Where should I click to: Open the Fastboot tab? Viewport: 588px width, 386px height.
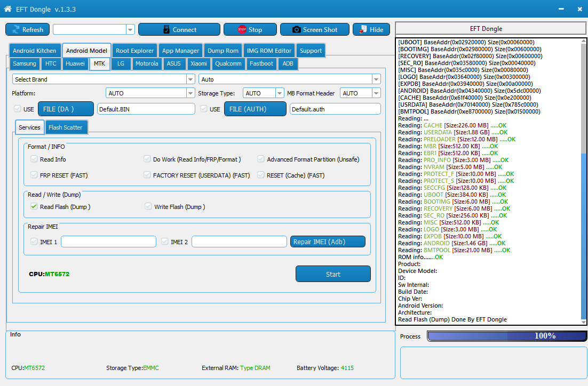[x=261, y=63]
